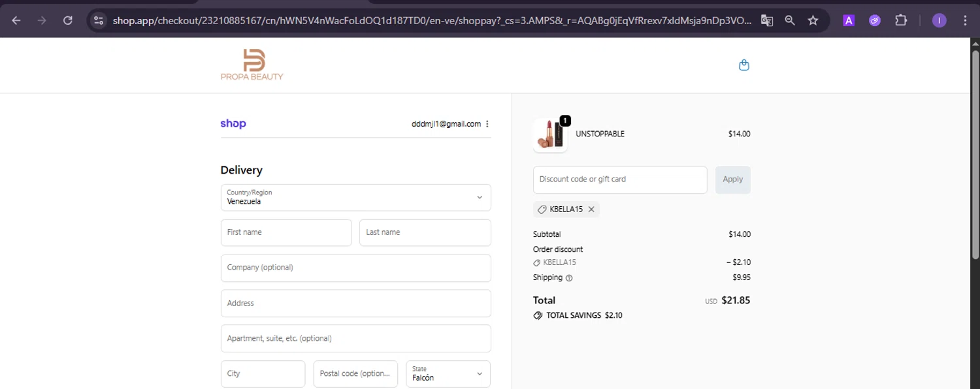Viewport: 980px width, 389px height.
Task: Click the KBELLA15 discount tag chip
Action: (566, 210)
